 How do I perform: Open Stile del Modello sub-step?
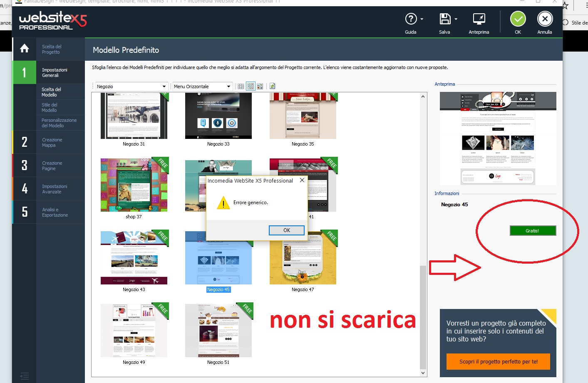[x=60, y=107]
